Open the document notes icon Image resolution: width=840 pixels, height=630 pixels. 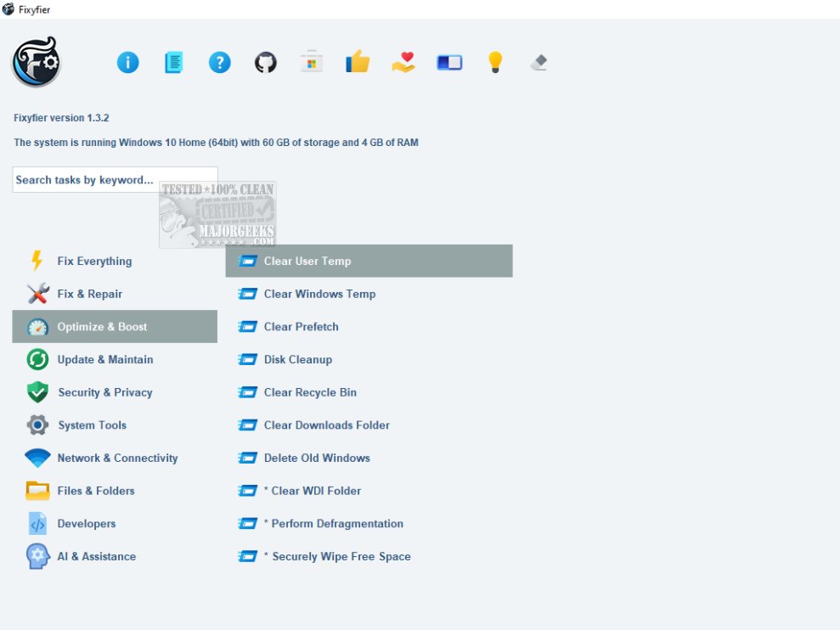pos(173,62)
